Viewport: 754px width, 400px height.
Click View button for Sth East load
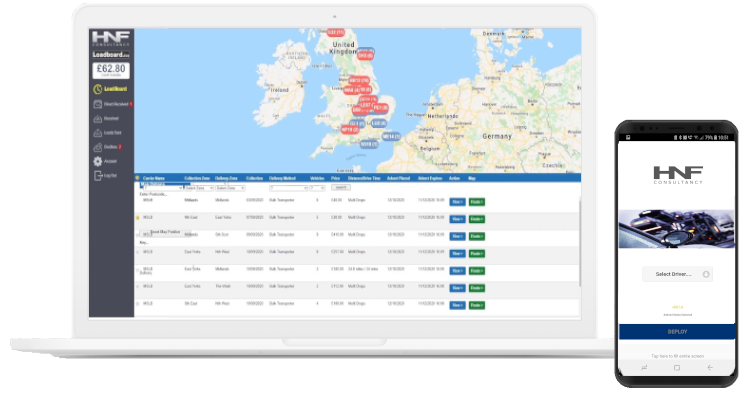(x=457, y=305)
